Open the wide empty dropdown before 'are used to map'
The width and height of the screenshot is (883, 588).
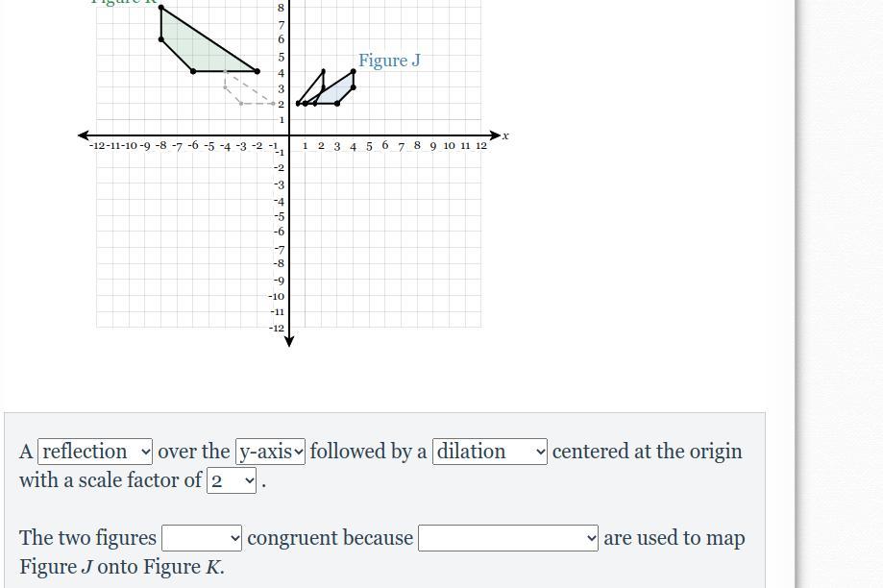point(508,538)
